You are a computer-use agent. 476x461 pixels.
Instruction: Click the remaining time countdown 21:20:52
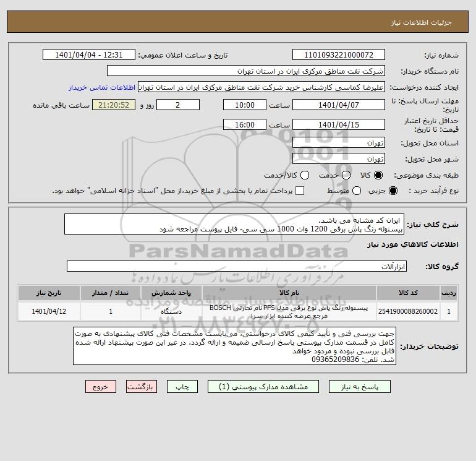point(114,105)
